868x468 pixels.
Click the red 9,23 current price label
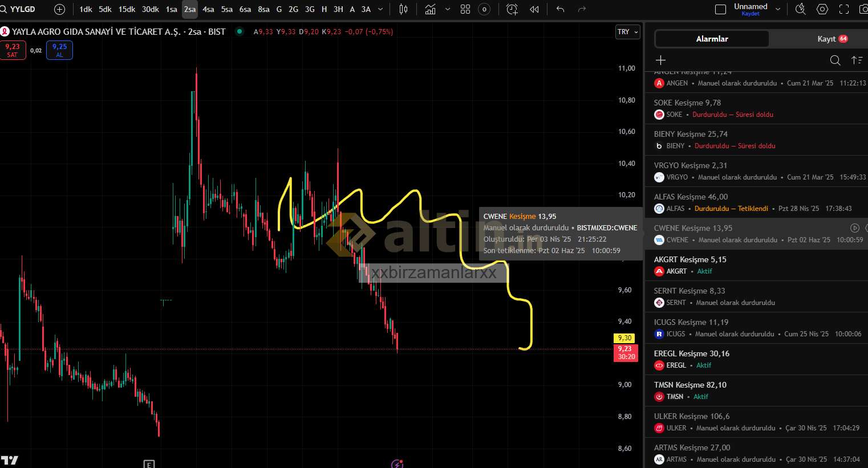coord(626,353)
